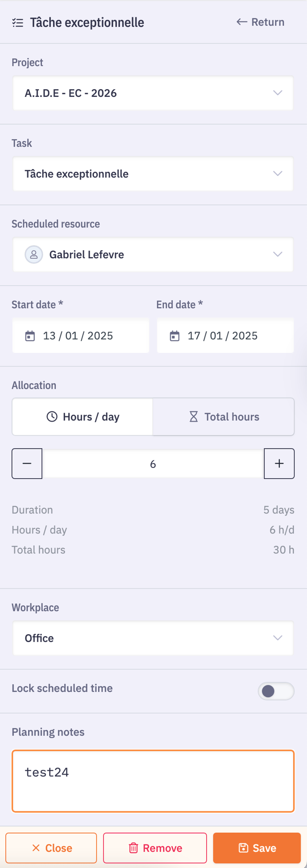Decrease hours with the minus button
307x868 pixels.
[27, 464]
